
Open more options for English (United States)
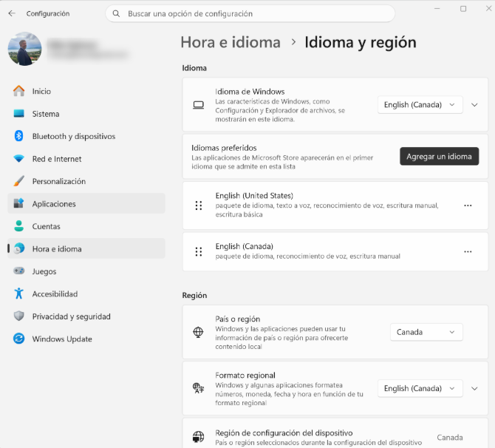pos(468,206)
